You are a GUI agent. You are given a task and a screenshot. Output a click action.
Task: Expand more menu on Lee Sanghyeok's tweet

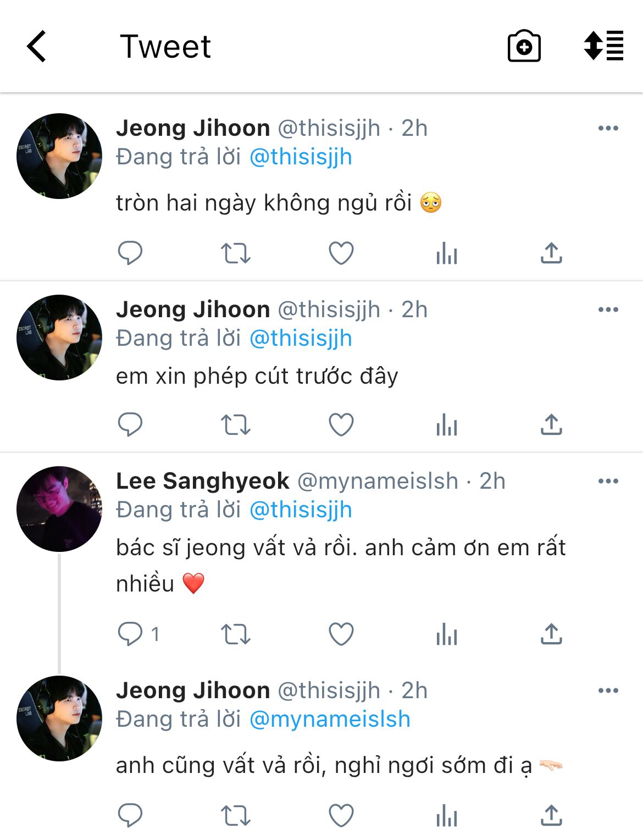[608, 482]
